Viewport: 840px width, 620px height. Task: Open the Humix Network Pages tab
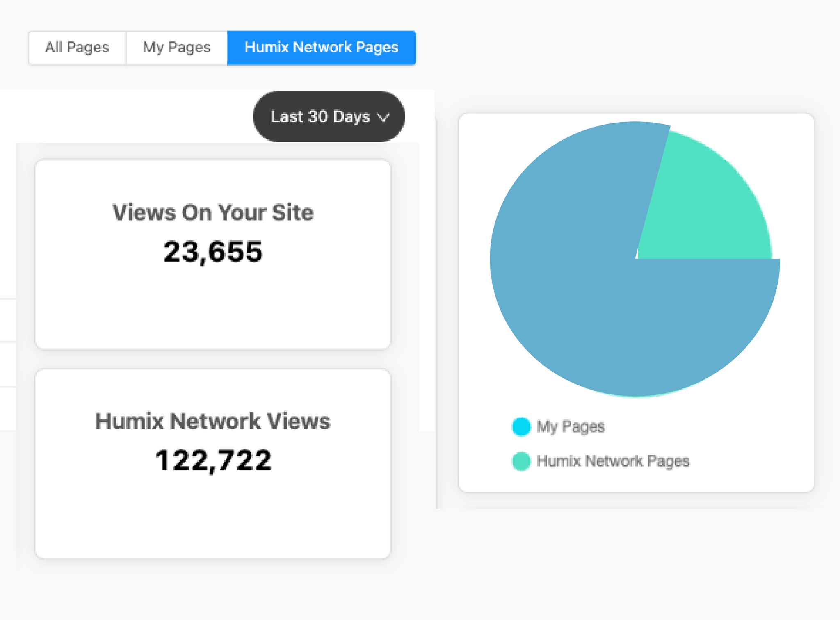coord(322,48)
